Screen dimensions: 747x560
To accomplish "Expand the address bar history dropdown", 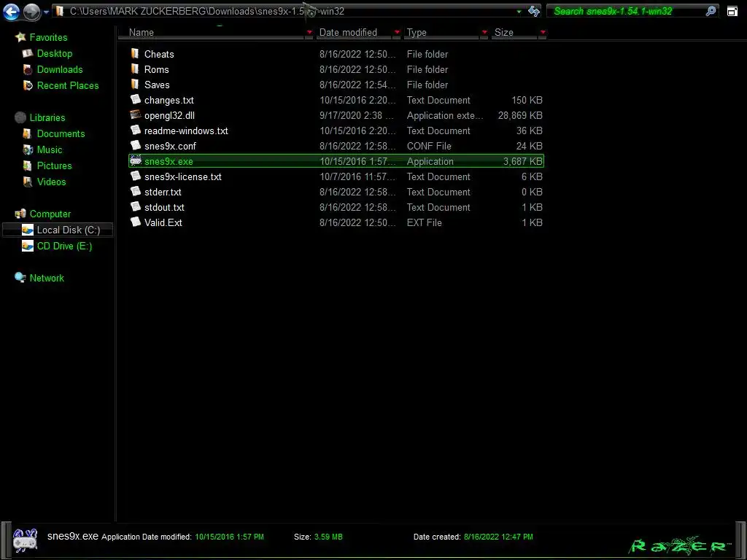I will tap(519, 12).
